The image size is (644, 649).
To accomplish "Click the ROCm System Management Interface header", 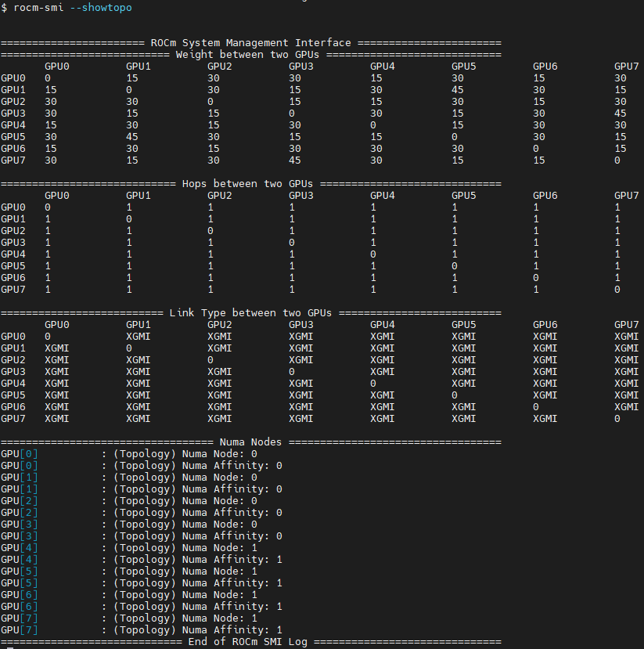I will point(248,42).
